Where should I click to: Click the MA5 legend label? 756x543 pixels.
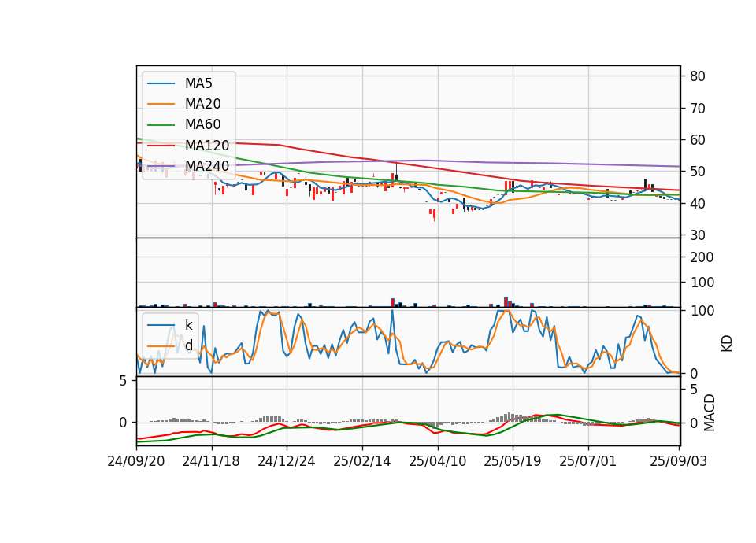[x=198, y=83]
